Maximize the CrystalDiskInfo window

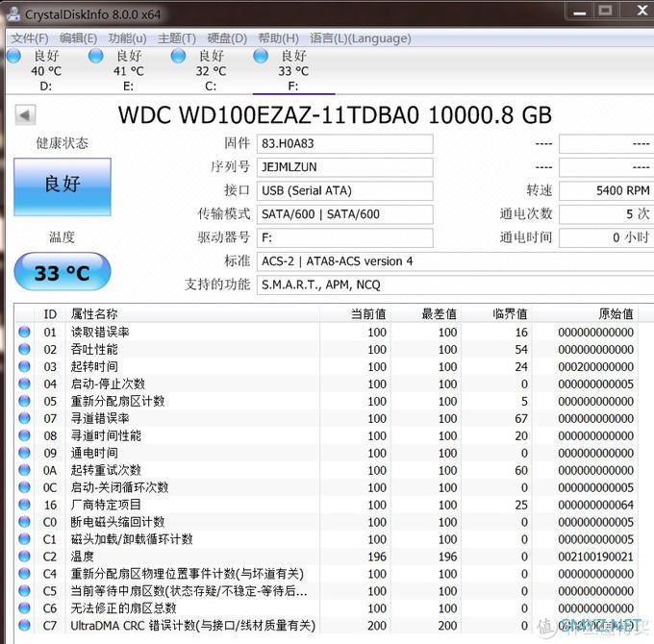pos(605,10)
